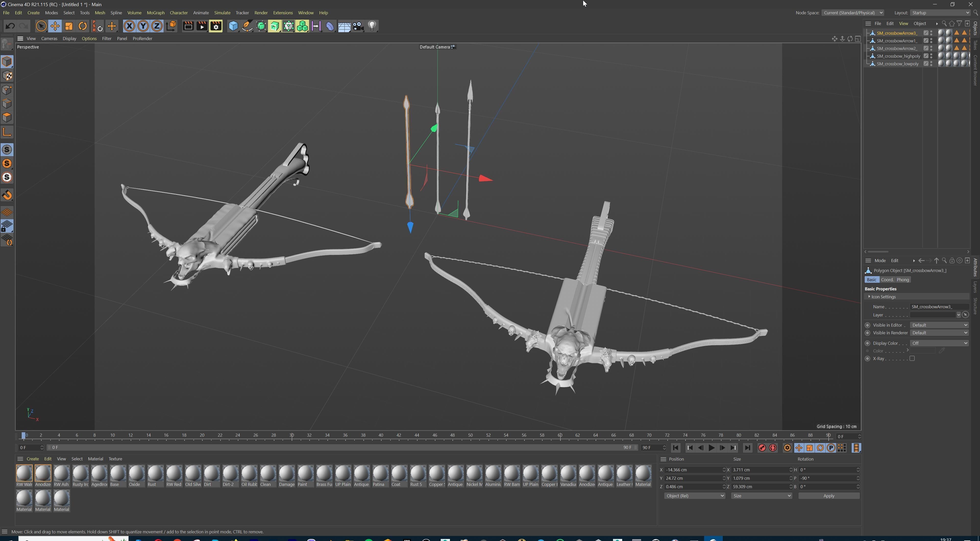
Task: Click Render View clapperboard icon
Action: (x=188, y=26)
